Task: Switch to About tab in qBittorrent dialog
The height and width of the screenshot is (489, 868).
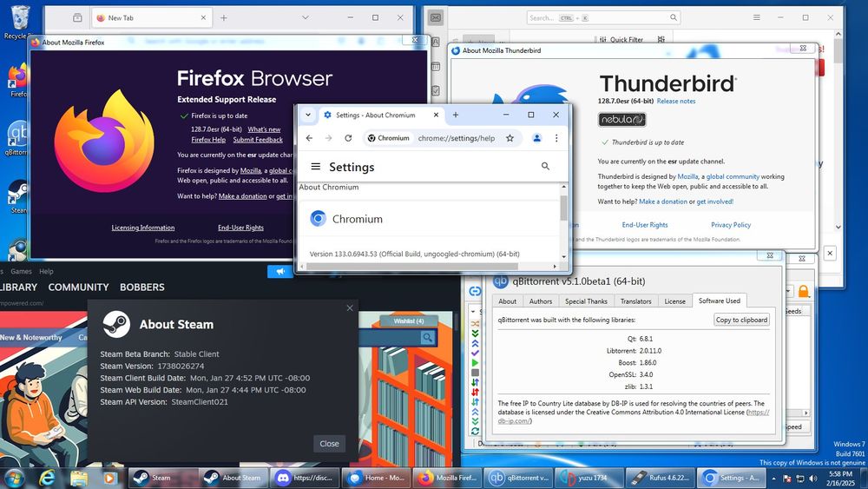Action: tap(507, 301)
